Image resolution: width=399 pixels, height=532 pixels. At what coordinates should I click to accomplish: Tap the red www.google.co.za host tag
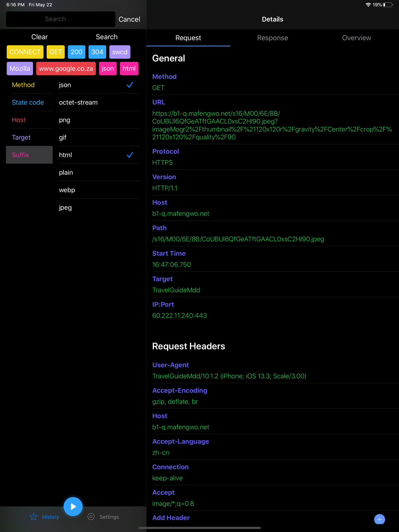66,69
